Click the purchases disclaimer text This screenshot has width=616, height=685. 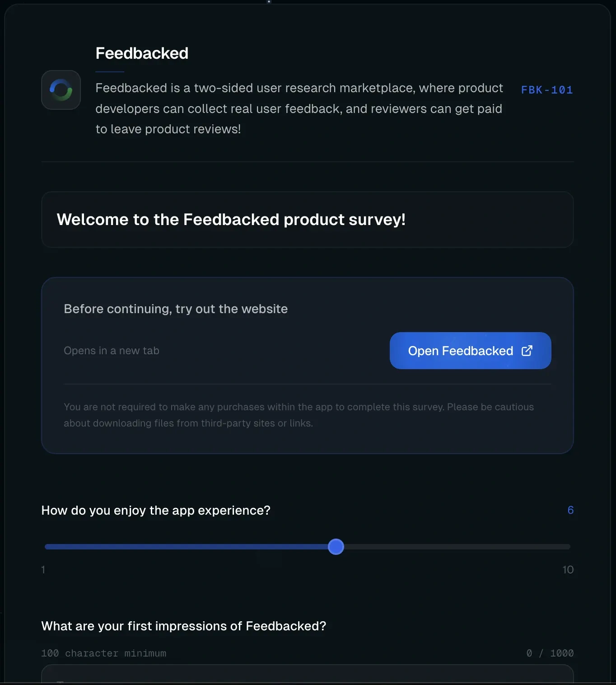299,415
